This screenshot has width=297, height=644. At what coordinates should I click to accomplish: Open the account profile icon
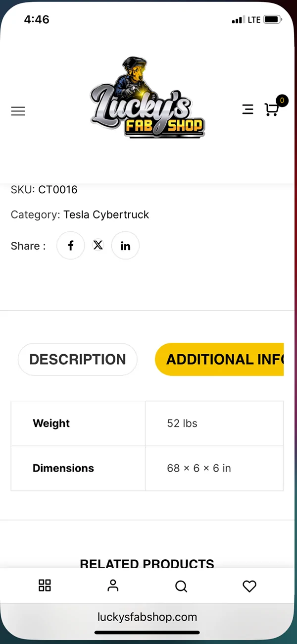click(x=113, y=586)
